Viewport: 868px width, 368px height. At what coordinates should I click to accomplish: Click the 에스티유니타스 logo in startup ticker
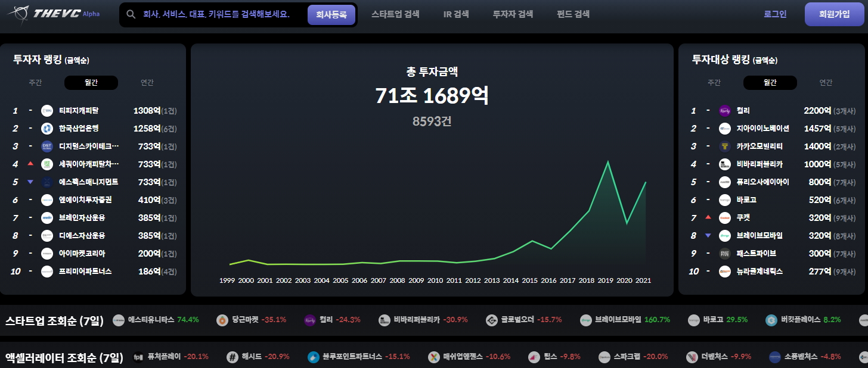119,320
